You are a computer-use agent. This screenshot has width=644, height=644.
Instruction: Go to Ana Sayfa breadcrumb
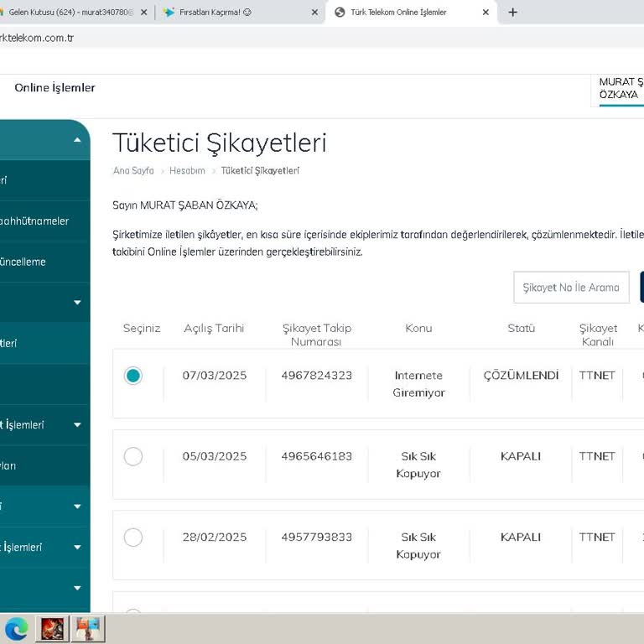[x=133, y=170]
